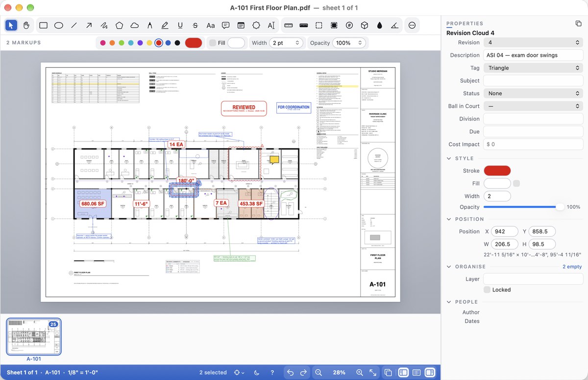Toggle the left thumbnail sidebar
The image size is (588, 380).
403,373
